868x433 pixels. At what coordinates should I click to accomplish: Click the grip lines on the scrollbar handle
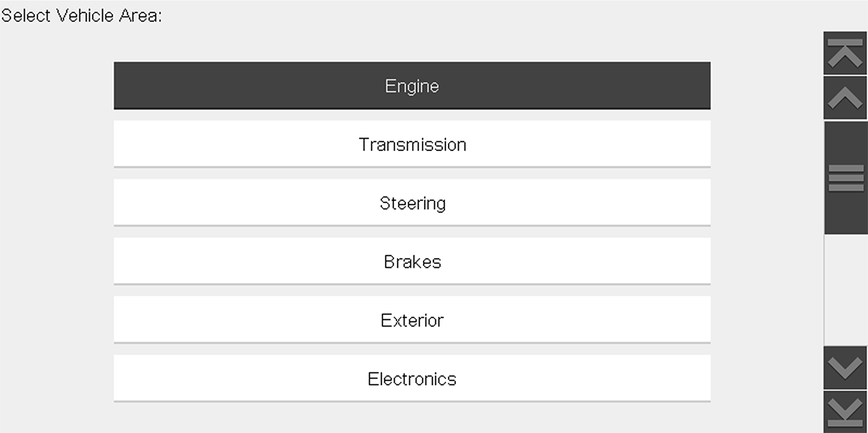[x=845, y=177]
